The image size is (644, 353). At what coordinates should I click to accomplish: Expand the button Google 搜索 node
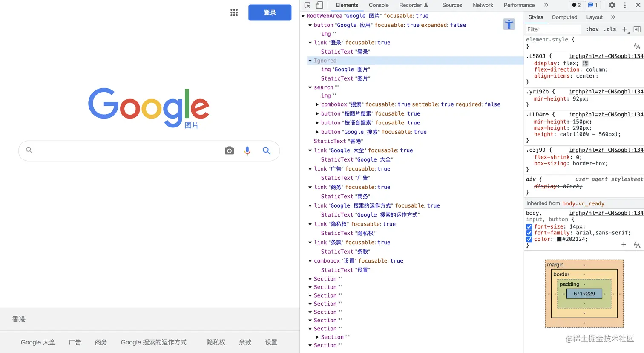point(317,132)
